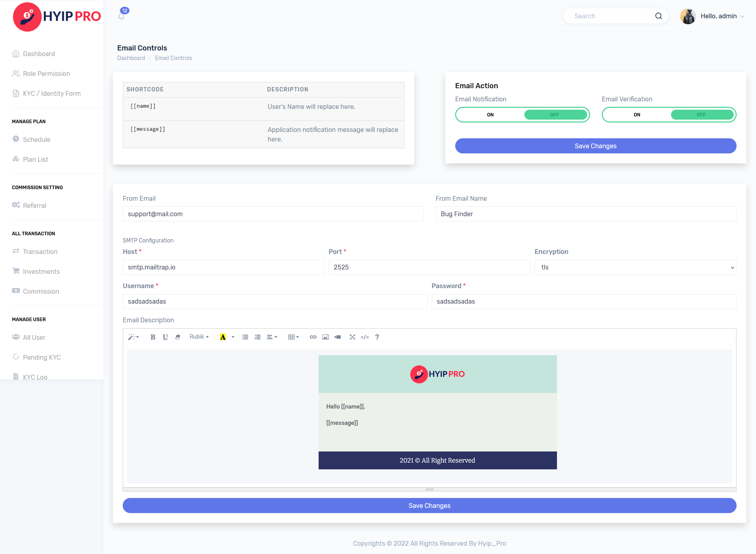The width and height of the screenshot is (756, 554).
Task: Open Role Permission in the sidebar
Action: point(46,74)
